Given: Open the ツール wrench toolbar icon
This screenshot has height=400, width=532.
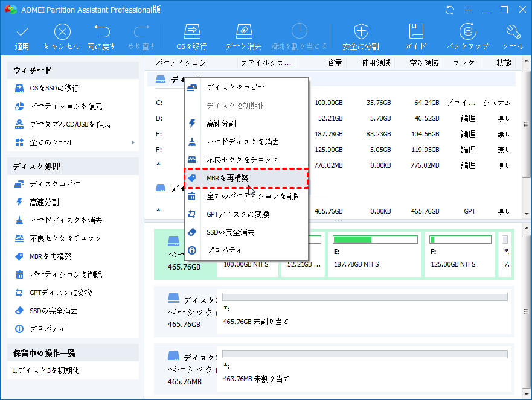Looking at the screenshot, I should [x=513, y=37].
